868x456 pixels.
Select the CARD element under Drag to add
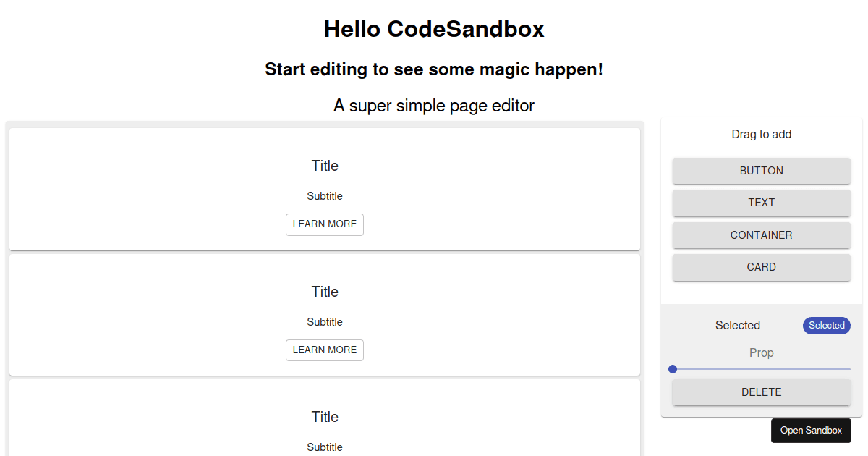tap(761, 267)
